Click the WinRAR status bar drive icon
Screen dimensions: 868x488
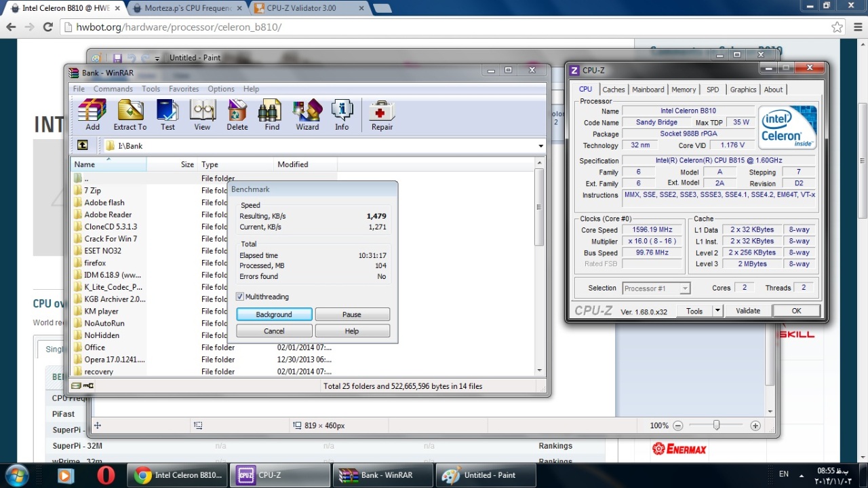tap(76, 386)
